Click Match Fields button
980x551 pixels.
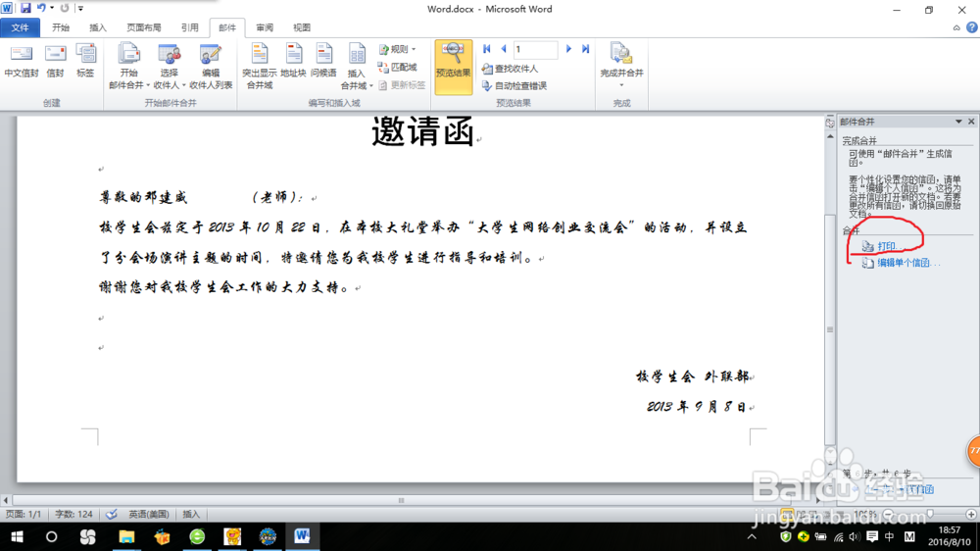398,67
